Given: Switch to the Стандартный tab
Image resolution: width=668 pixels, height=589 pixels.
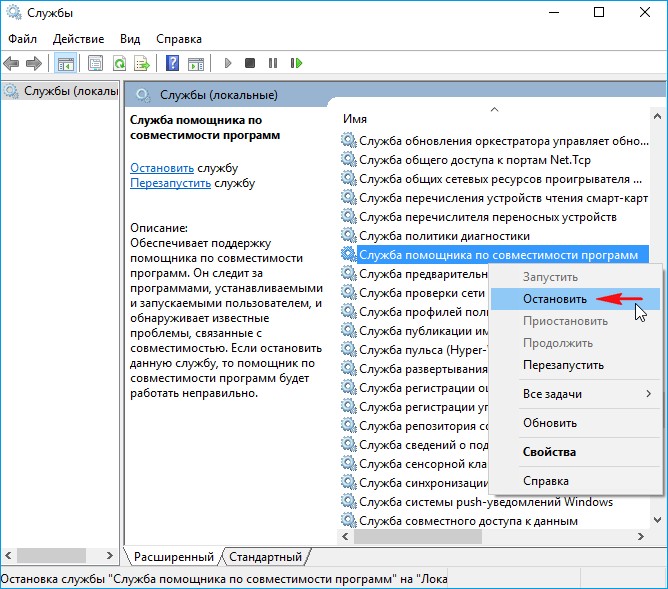Looking at the screenshot, I should tap(265, 556).
